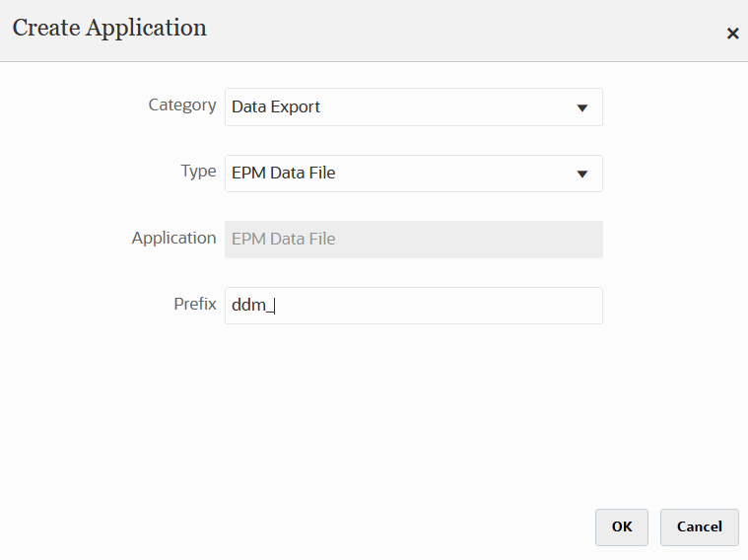748x560 pixels.
Task: Click the Type field label
Action: (198, 172)
